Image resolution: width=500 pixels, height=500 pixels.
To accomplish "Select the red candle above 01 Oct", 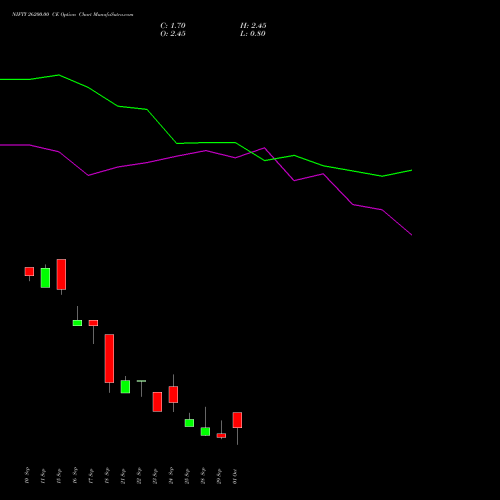I will (237, 420).
